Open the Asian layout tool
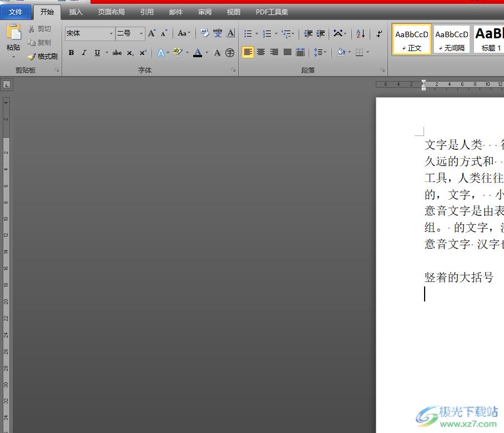The height and width of the screenshot is (433, 504). point(338,33)
